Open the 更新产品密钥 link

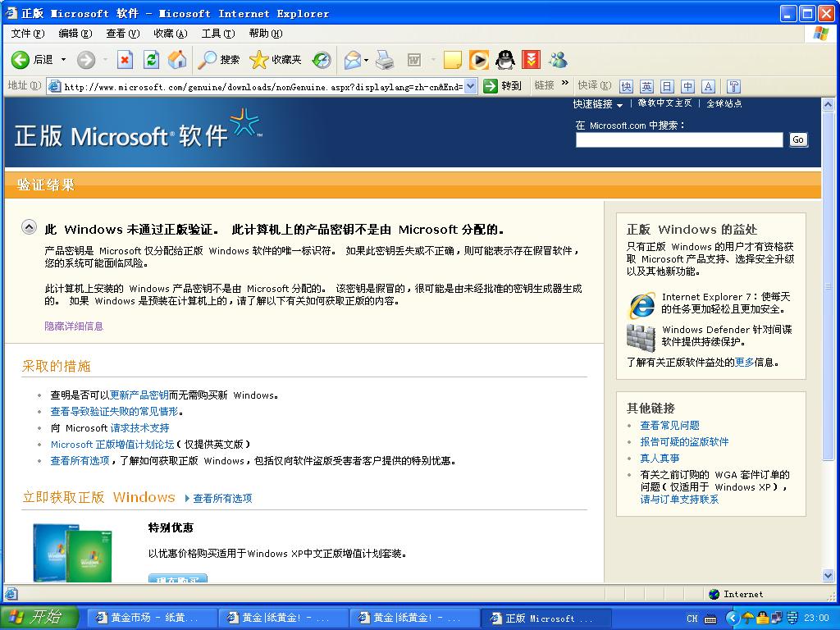(139, 395)
